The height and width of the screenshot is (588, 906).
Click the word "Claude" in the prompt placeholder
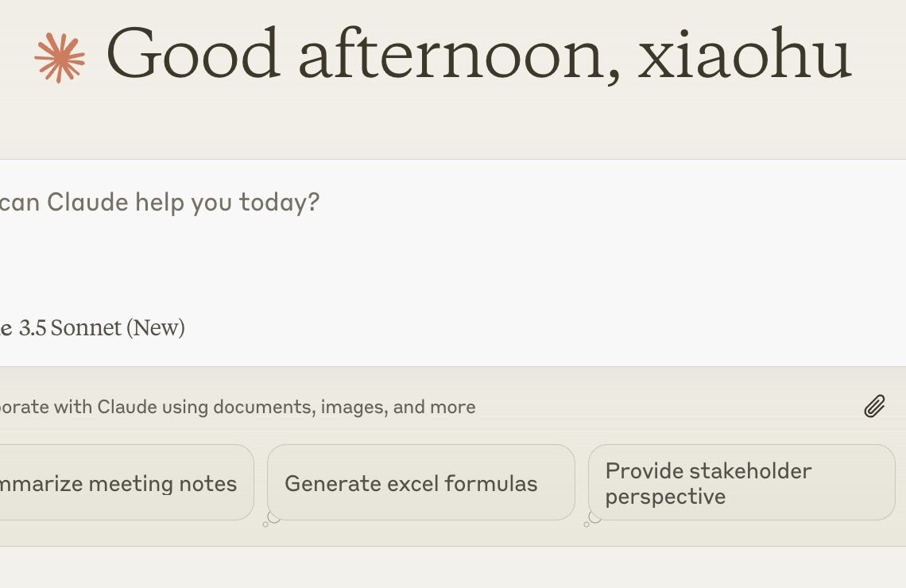coord(87,203)
